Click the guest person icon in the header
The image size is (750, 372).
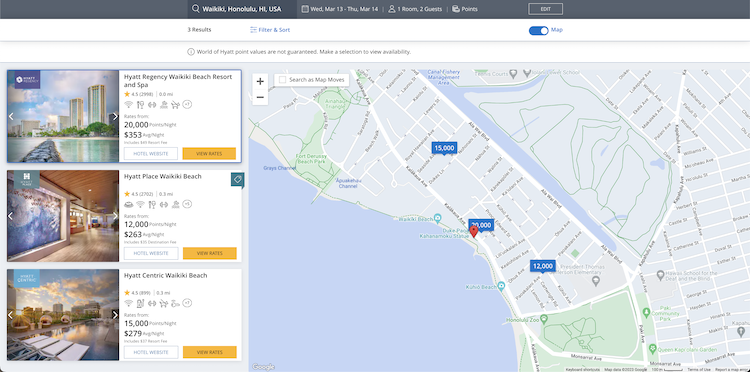point(392,9)
